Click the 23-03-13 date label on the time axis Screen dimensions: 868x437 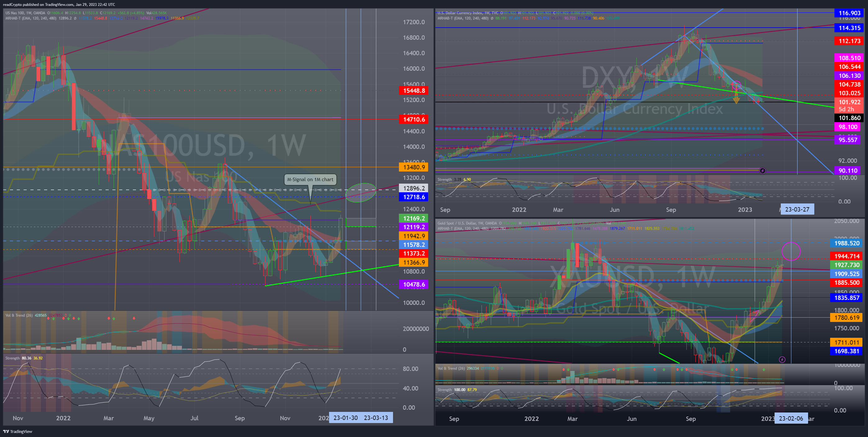376,417
